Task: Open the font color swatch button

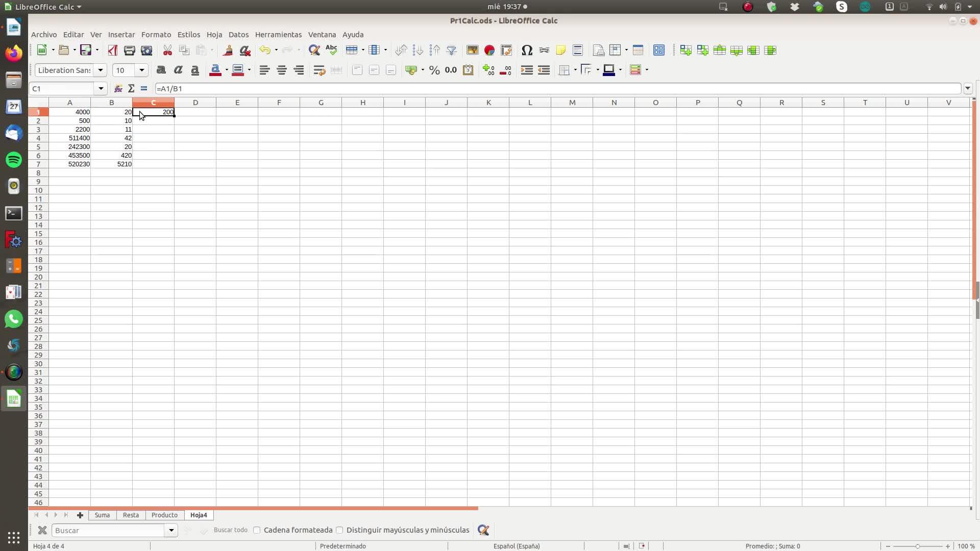Action: (215, 70)
